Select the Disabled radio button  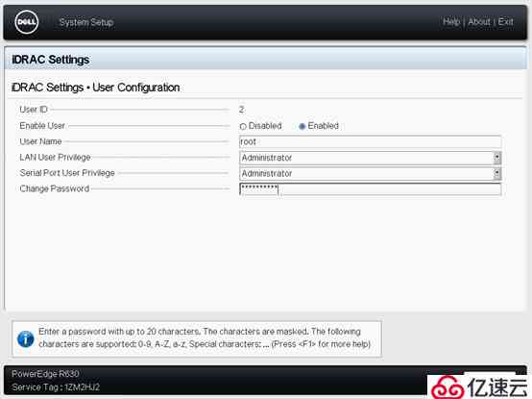(x=243, y=126)
